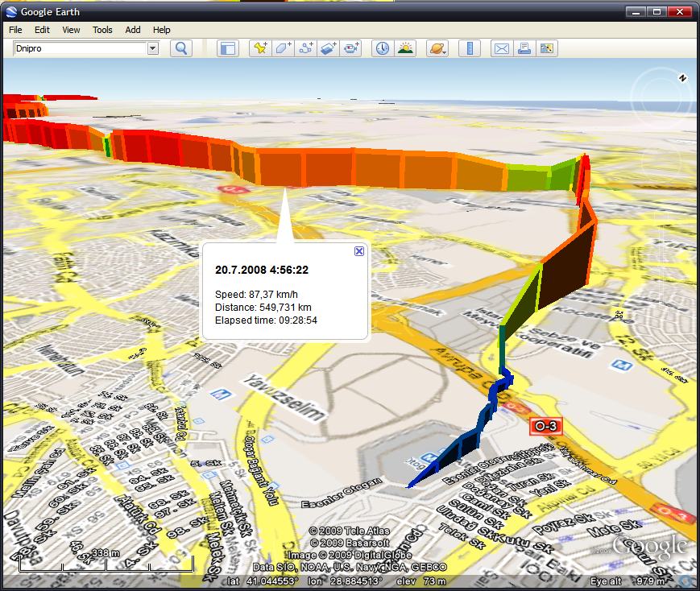The height and width of the screenshot is (591, 700).
Task: Click the red O-3 highway shield
Action: [x=545, y=426]
